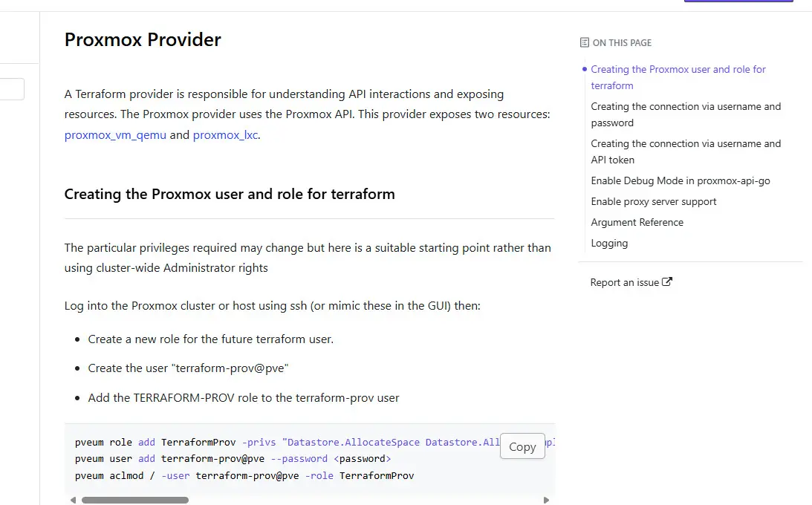812x505 pixels.
Task: Jump to Enable proxy server support section
Action: 654,201
